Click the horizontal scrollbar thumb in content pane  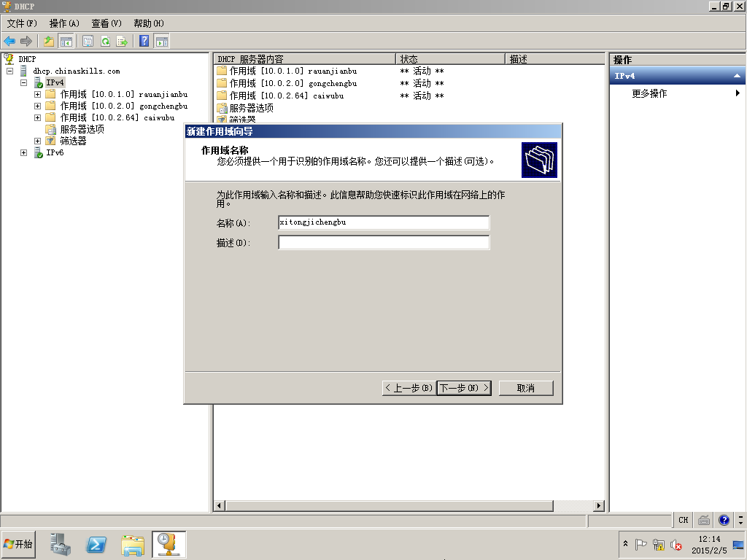pos(389,506)
